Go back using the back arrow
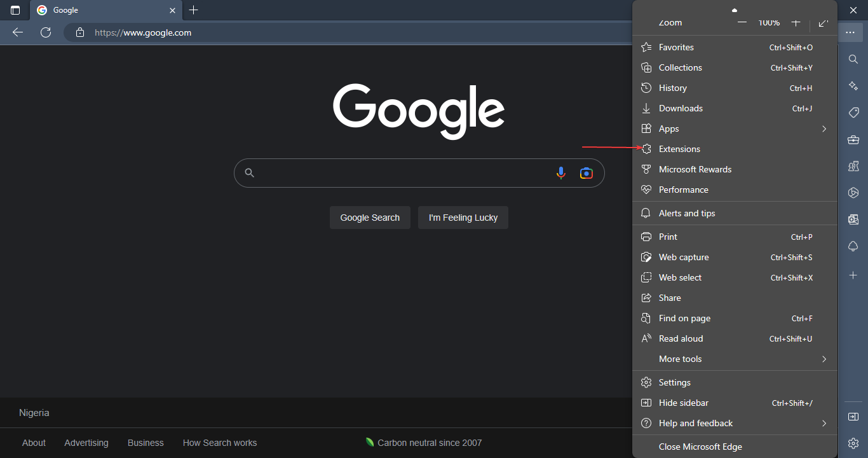 tap(18, 32)
